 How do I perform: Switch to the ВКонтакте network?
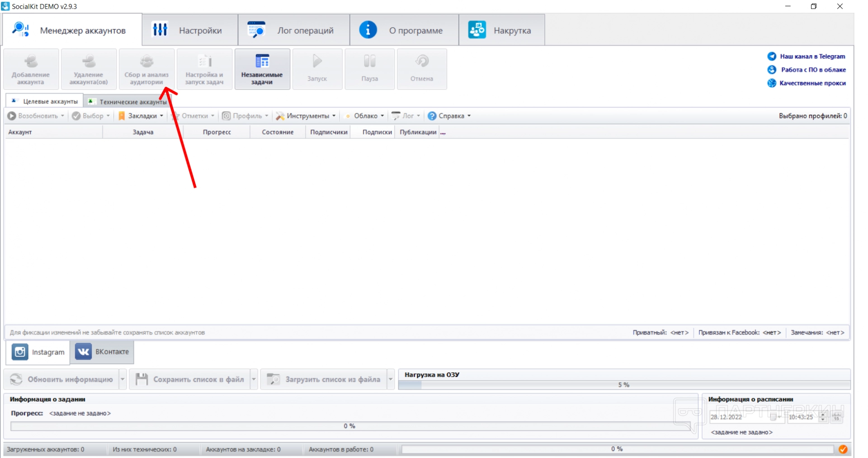pyautogui.click(x=102, y=352)
